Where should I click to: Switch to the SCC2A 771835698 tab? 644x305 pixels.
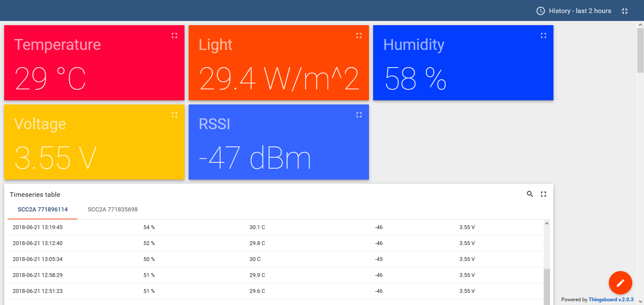coord(112,209)
